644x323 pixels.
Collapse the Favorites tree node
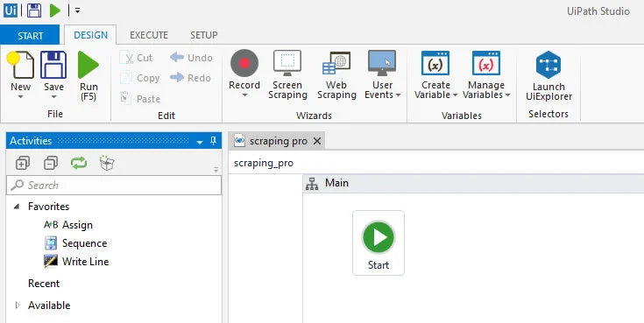click(17, 207)
